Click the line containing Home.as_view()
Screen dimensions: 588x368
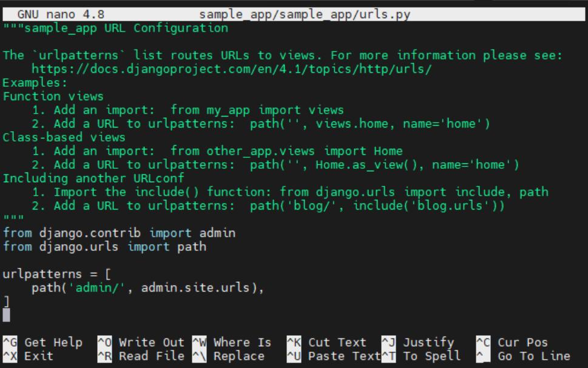coord(275,165)
